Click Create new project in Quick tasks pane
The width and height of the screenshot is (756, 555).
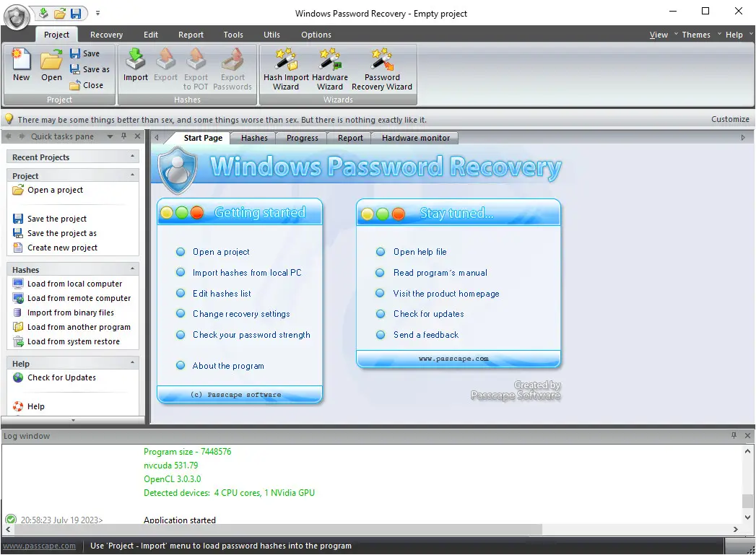point(56,248)
